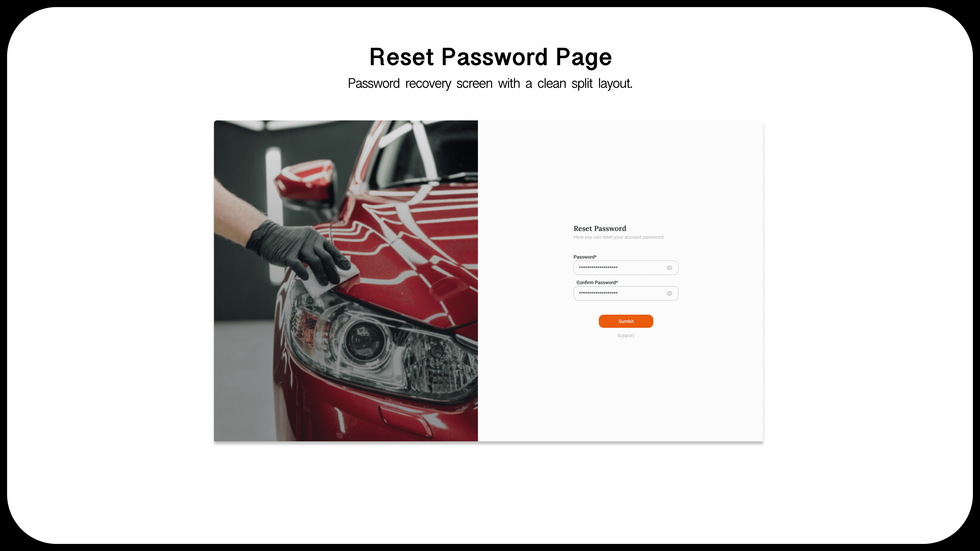Viewport: 980px width, 551px height.
Task: Click the masked asterisks in the Password field
Action: 598,268
